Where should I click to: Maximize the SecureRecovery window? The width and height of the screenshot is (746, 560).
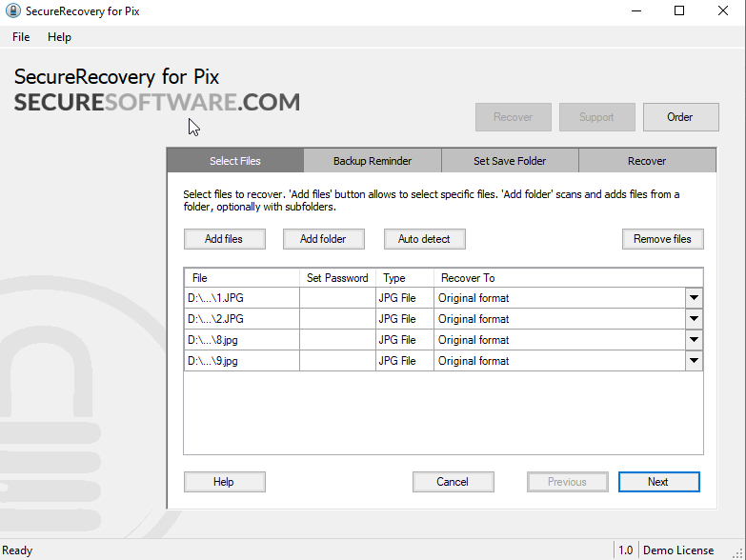click(x=679, y=10)
